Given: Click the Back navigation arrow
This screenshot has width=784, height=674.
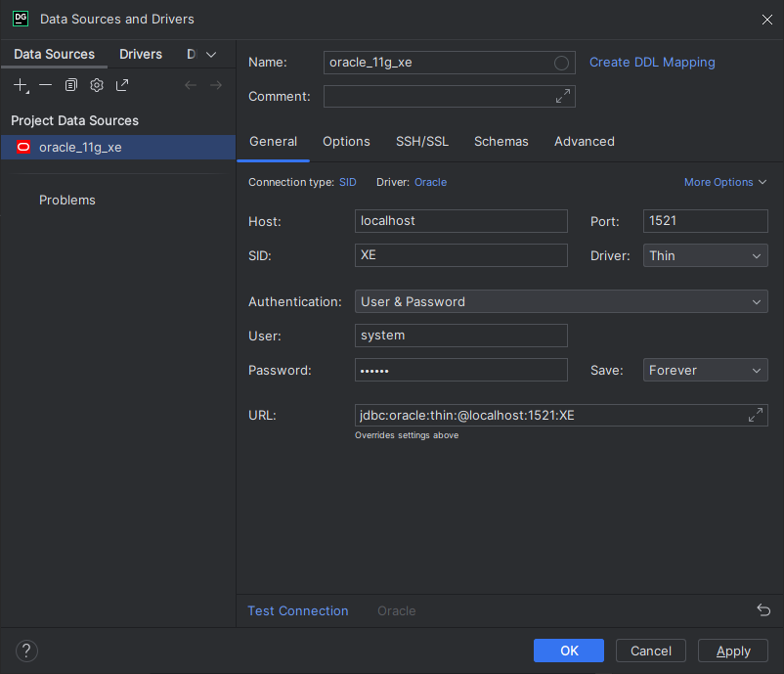Looking at the screenshot, I should [191, 85].
